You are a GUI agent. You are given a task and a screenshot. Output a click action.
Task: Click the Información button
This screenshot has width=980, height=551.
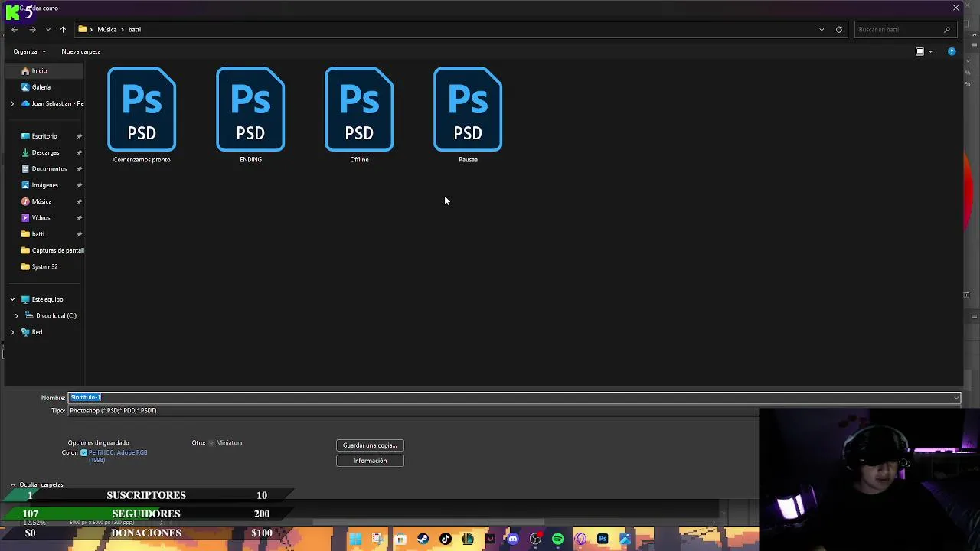[370, 461]
